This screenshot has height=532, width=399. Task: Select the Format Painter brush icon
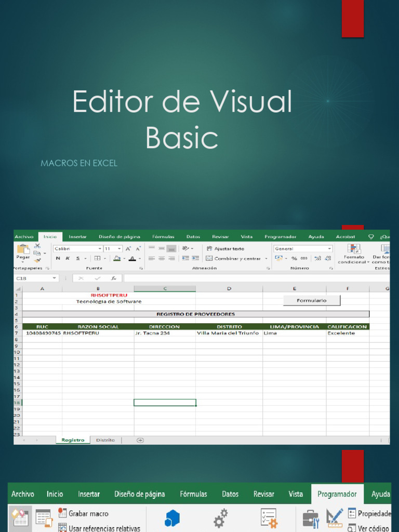tap(37, 260)
